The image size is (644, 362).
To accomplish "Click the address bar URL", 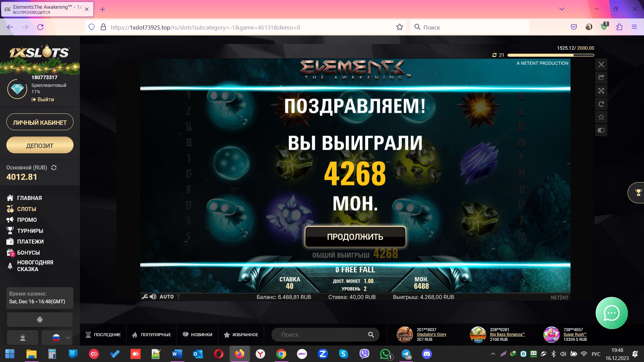I will pos(205,28).
